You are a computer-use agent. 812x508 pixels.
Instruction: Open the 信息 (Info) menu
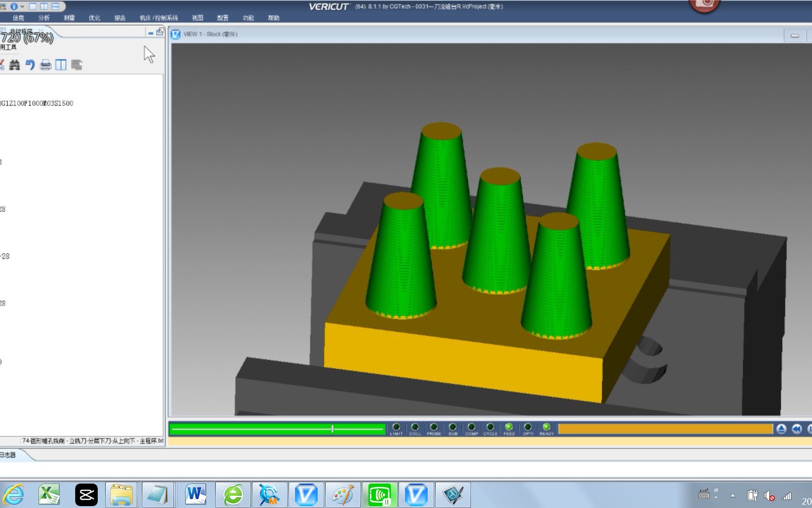pos(18,18)
